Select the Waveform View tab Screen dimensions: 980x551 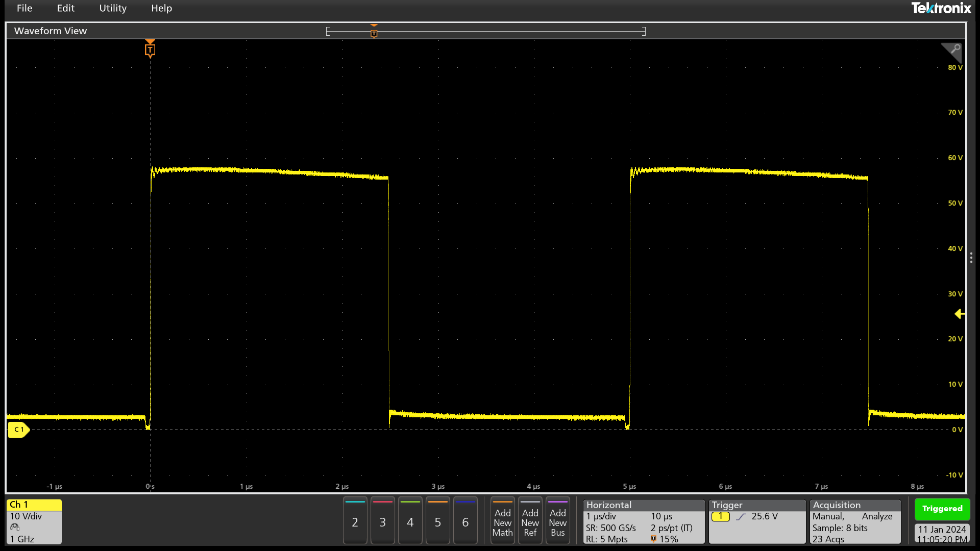click(x=50, y=31)
